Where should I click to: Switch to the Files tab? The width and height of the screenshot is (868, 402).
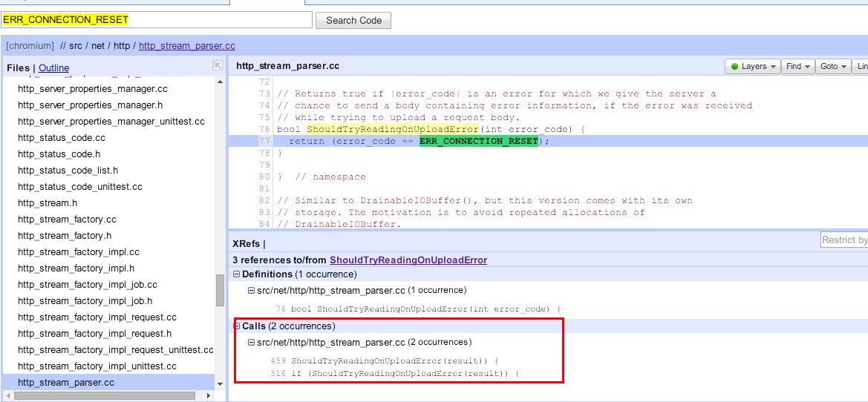[18, 68]
